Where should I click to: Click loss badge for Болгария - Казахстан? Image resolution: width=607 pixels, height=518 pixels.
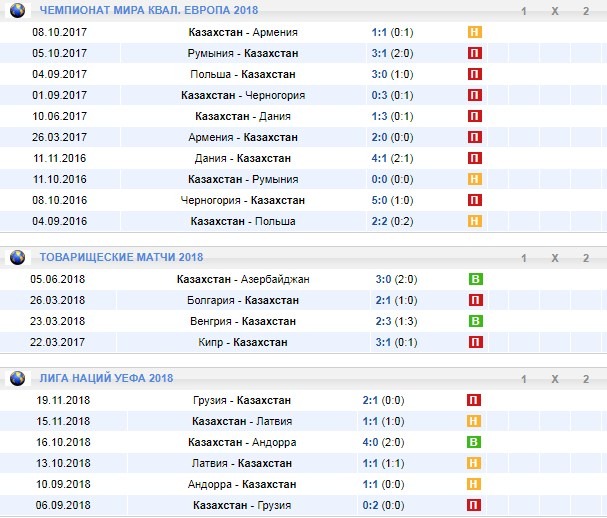(x=476, y=300)
